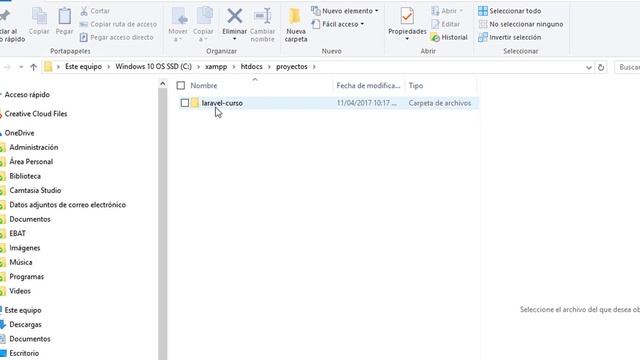Navigate to Windows 10 OS SSD (C:) breadcrumb
Viewport: 640px width, 360px height.
coord(153,67)
